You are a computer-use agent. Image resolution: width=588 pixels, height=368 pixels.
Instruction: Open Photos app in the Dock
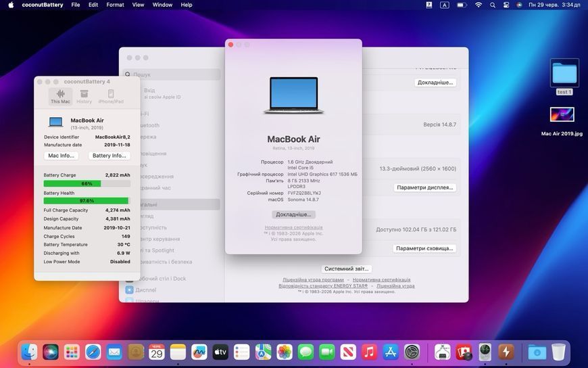285,352
